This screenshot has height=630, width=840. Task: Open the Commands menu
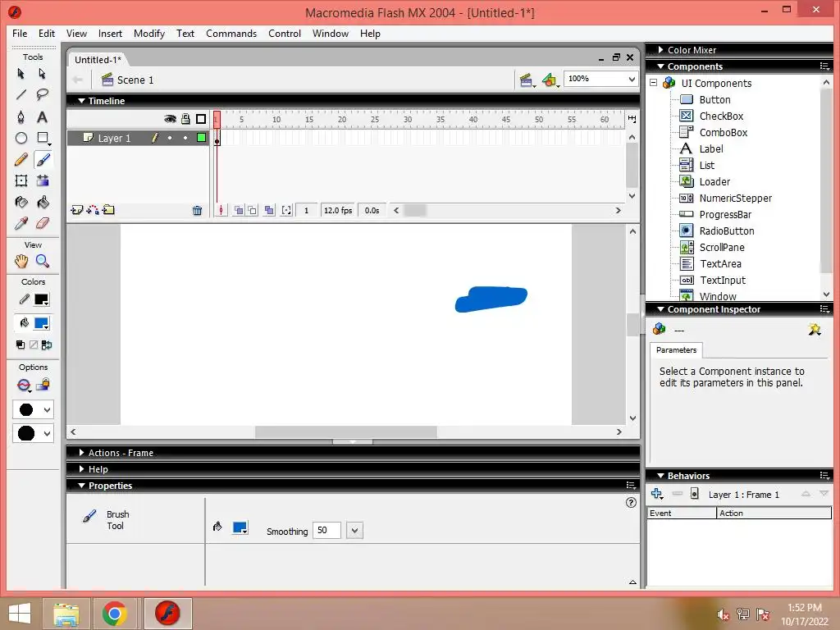231,33
